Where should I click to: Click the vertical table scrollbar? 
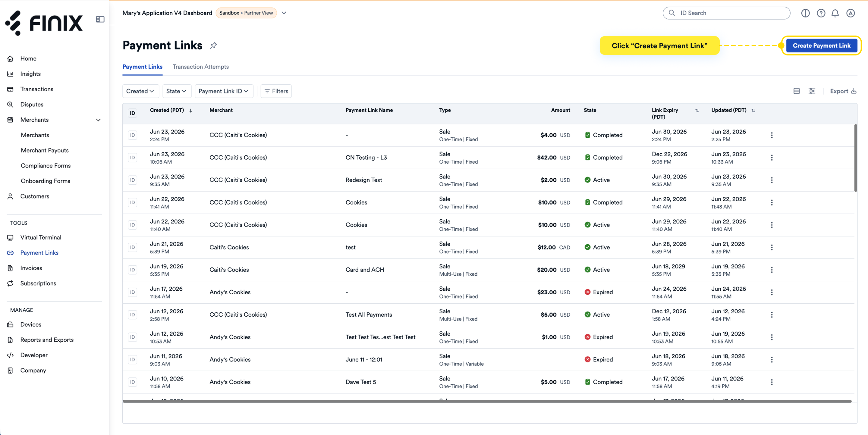856,158
